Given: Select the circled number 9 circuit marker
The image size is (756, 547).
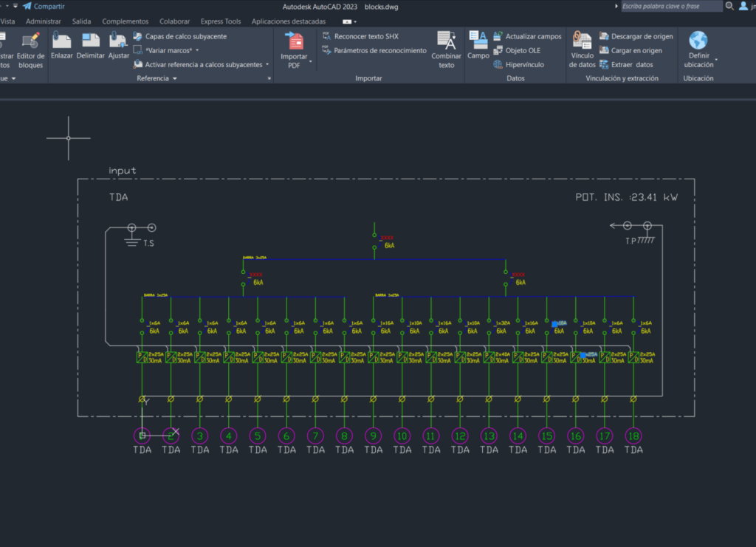Looking at the screenshot, I should (373, 436).
